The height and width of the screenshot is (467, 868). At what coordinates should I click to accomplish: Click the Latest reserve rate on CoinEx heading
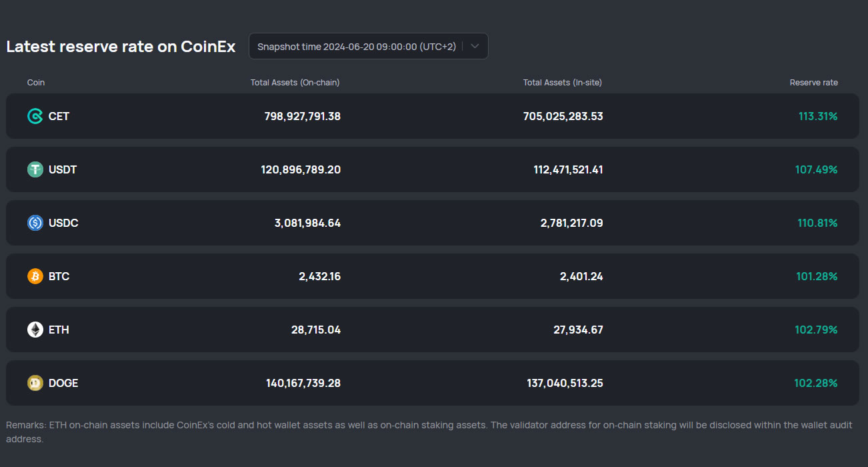pos(121,47)
